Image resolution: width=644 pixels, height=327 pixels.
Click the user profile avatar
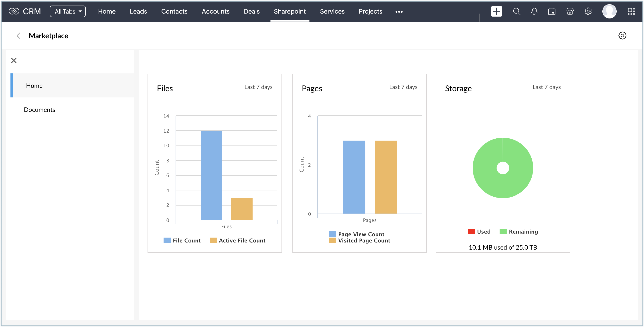[x=609, y=12]
